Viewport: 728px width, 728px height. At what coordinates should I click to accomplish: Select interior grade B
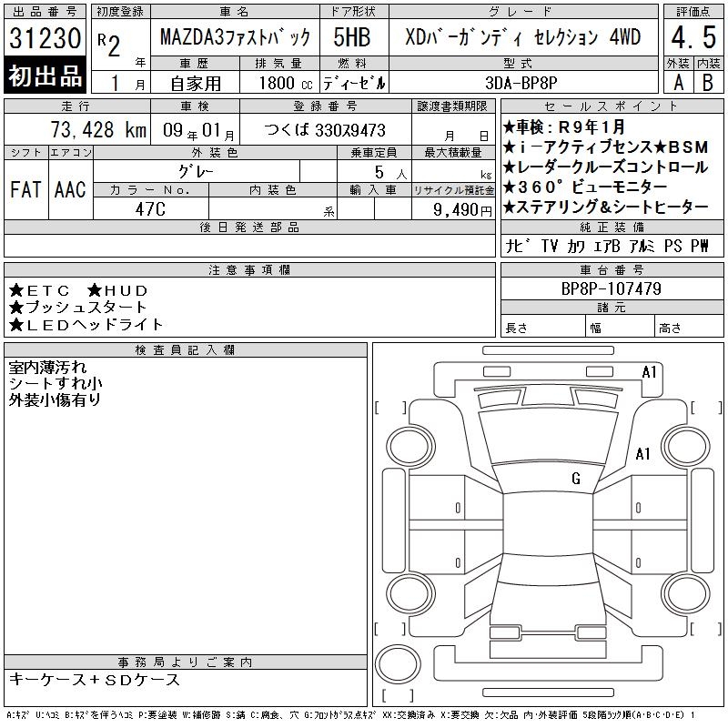coord(708,83)
